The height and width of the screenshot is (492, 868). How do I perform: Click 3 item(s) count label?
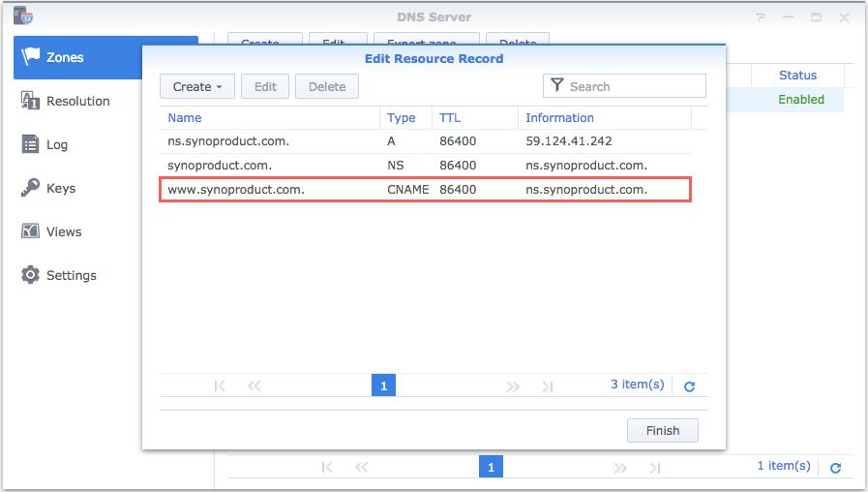(x=637, y=384)
